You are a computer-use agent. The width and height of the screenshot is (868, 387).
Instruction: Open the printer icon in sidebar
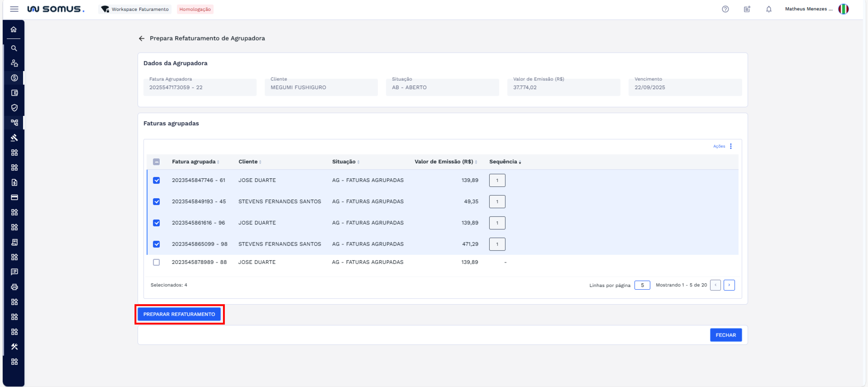pyautogui.click(x=14, y=287)
